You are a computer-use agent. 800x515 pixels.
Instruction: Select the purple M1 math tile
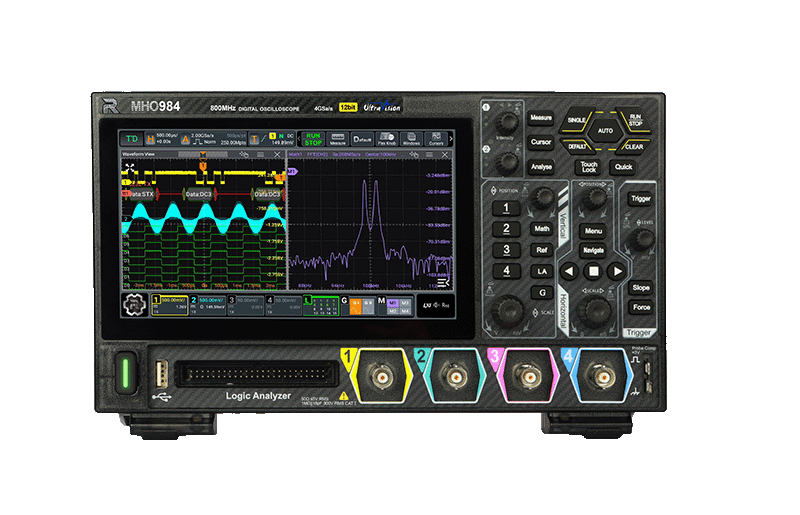[x=392, y=303]
